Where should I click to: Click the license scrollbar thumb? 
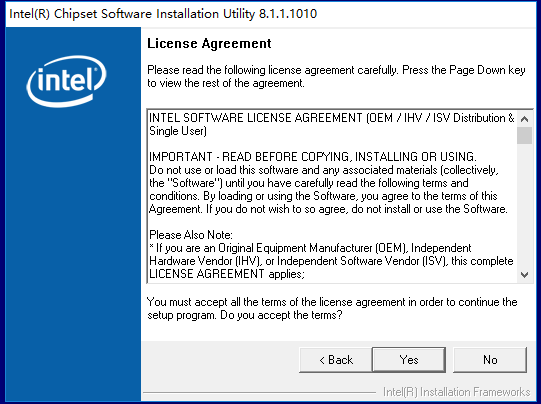(x=524, y=135)
